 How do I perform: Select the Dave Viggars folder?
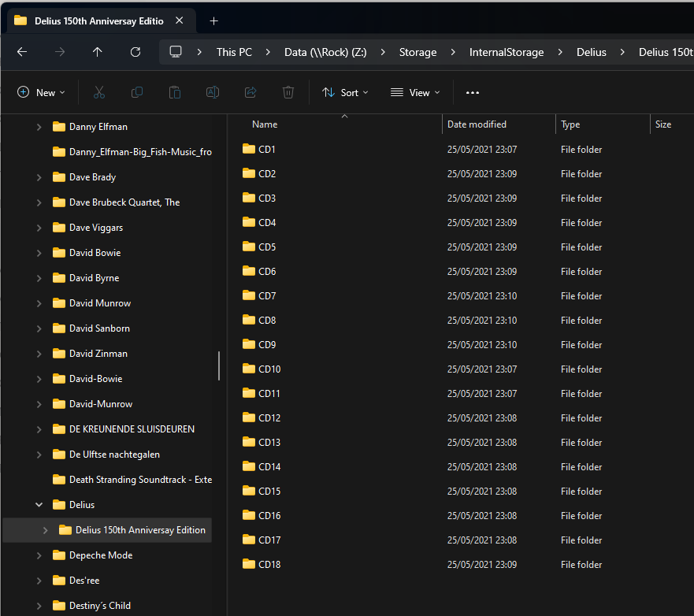(96, 228)
